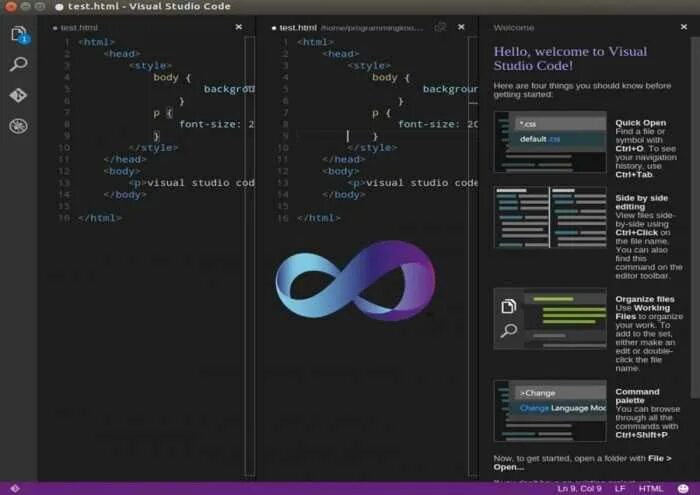Image resolution: width=700 pixels, height=495 pixels.
Task: Click the feedback smiley in status bar
Action: click(x=683, y=489)
